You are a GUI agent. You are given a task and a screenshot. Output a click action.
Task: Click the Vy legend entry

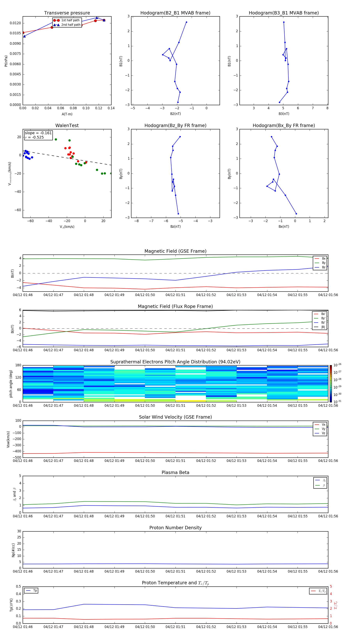tap(320, 429)
